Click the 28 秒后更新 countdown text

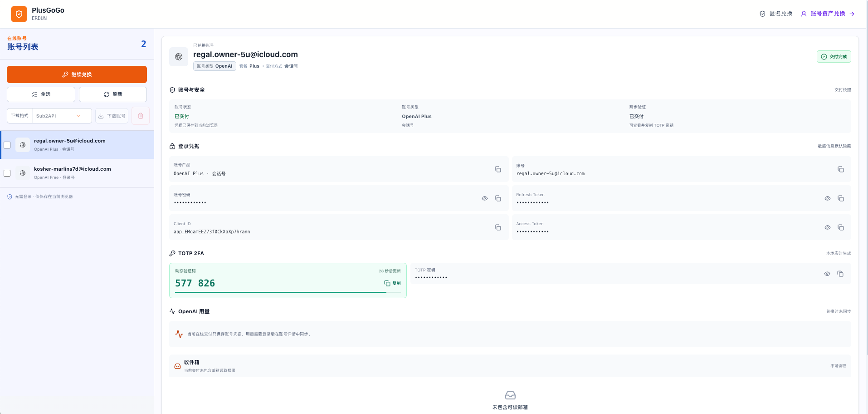[x=390, y=271]
